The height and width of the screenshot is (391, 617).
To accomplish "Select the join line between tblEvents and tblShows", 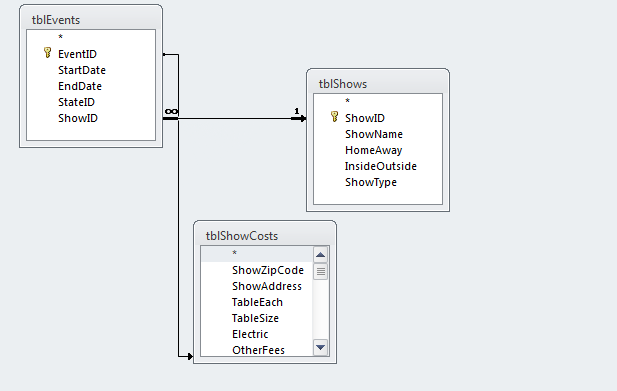I will coord(235,118).
